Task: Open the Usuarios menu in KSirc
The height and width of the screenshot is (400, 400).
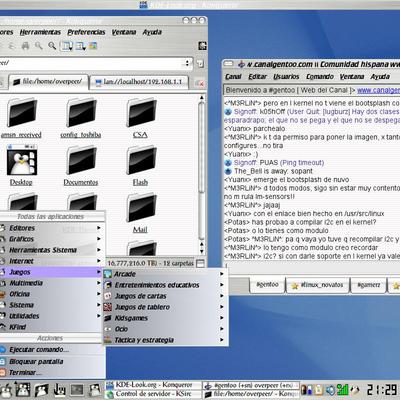Action: [286, 77]
